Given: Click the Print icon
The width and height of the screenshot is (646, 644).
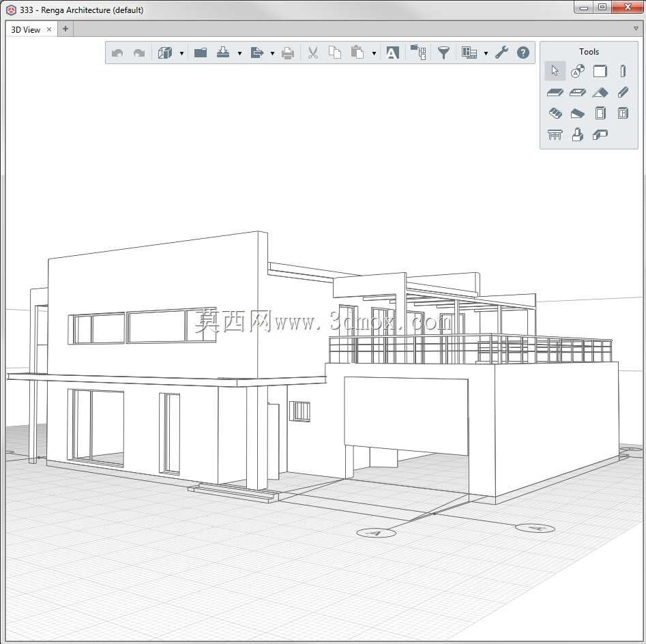Looking at the screenshot, I should [x=288, y=53].
